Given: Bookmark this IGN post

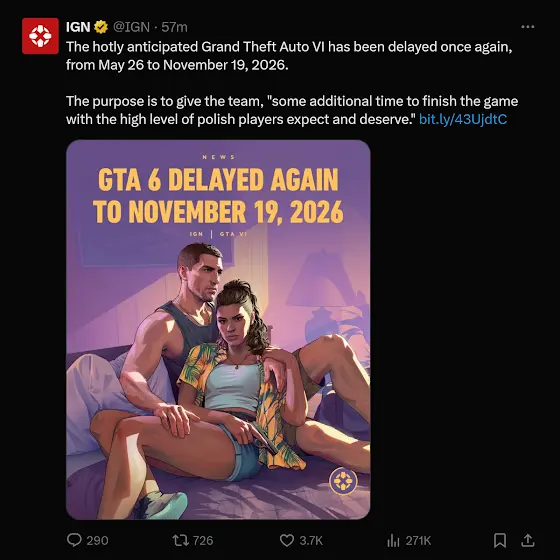Looking at the screenshot, I should click(x=500, y=540).
